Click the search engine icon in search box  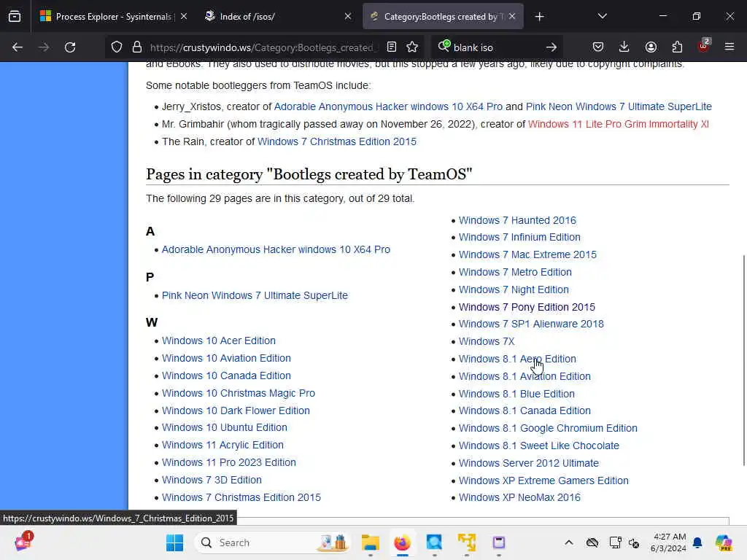[444, 46]
